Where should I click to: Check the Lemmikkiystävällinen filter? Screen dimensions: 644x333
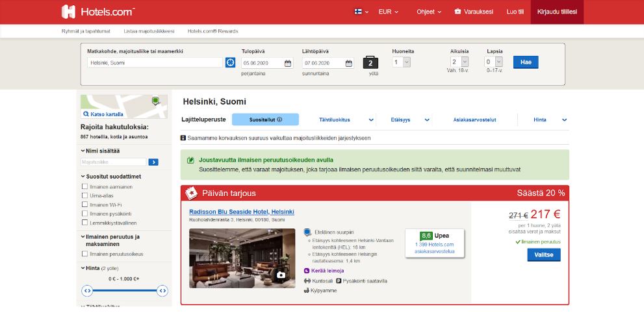[84, 222]
